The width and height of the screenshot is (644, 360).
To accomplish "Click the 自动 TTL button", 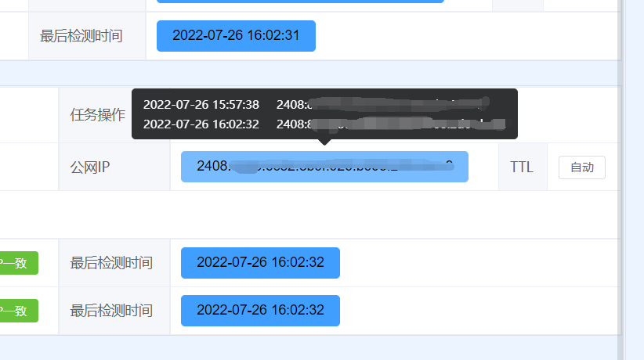I will coord(581,167).
